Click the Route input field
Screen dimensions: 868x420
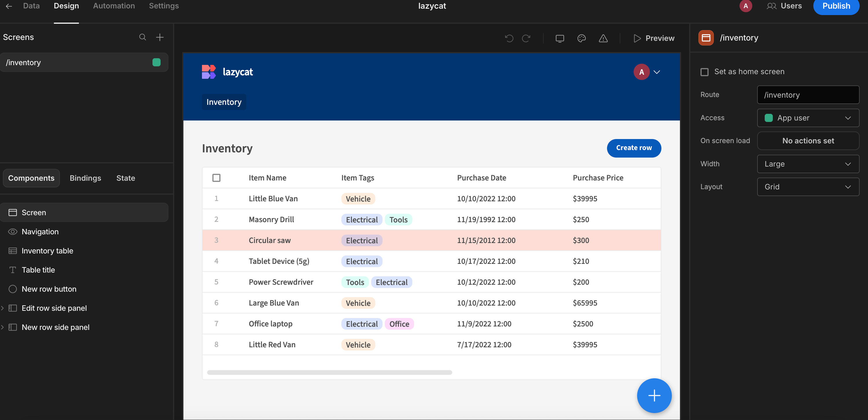click(808, 95)
